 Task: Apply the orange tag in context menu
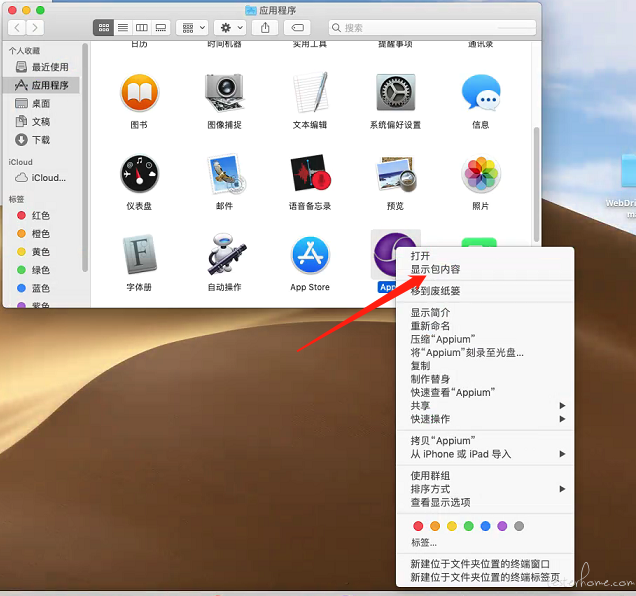coord(435,526)
